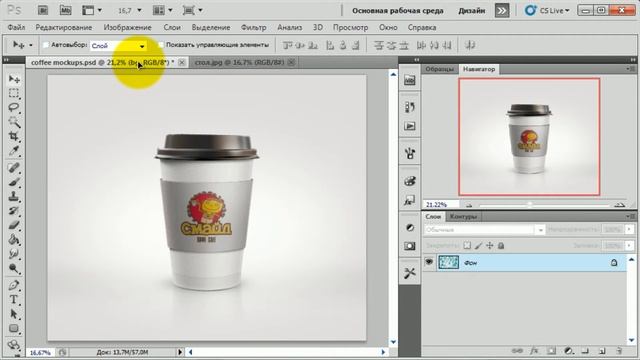Select the Paint Bucket tool
Viewport: 640px width, 360px height.
pos(14,240)
